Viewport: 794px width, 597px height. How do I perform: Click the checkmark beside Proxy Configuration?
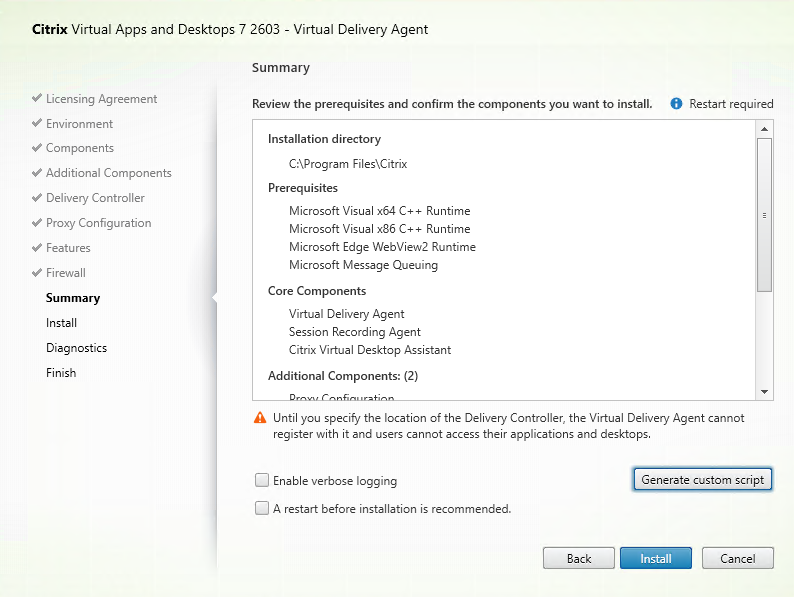(36, 222)
